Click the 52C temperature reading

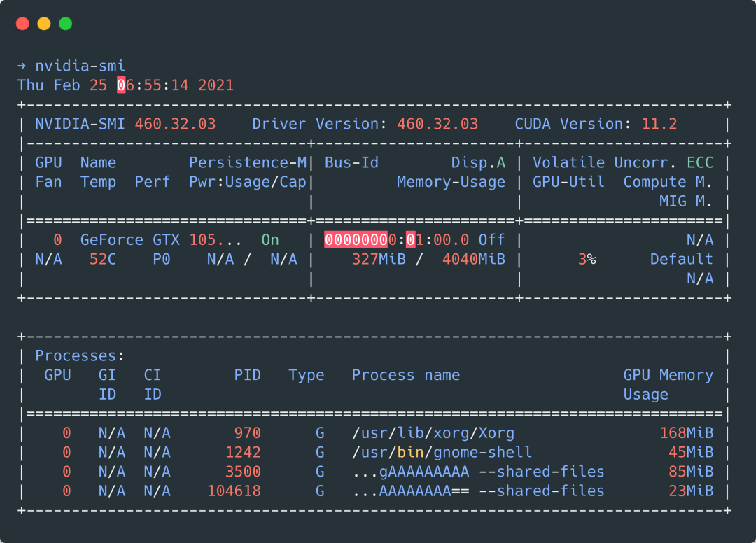[x=103, y=259]
